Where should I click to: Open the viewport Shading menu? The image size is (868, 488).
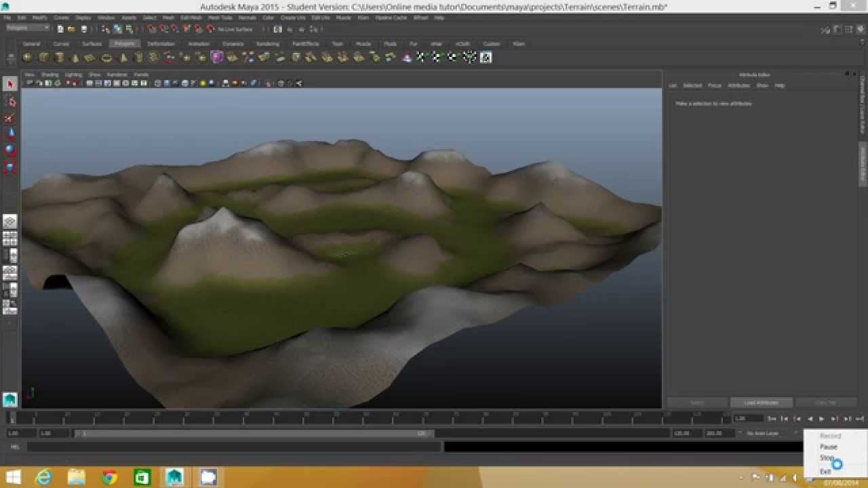(x=50, y=75)
